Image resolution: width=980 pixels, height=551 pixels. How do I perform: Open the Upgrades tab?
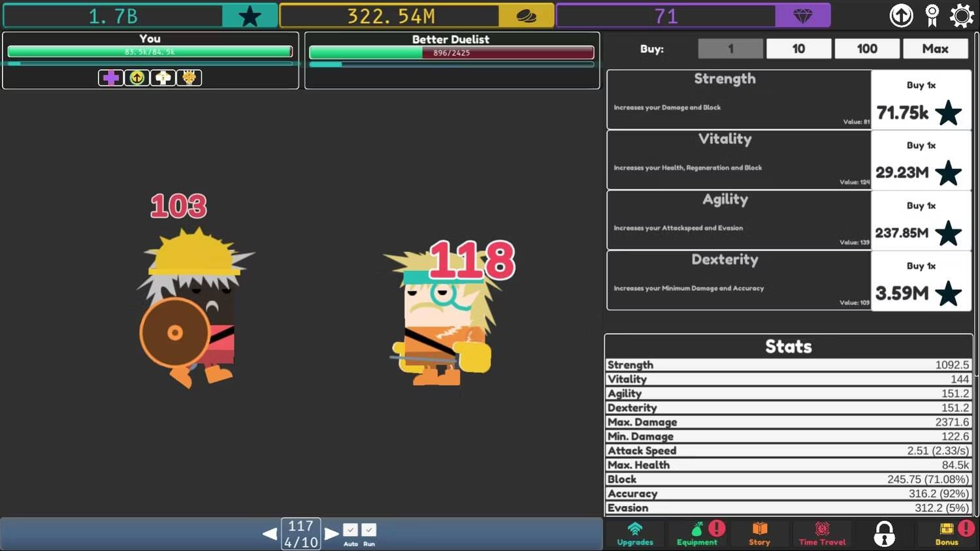pyautogui.click(x=635, y=533)
